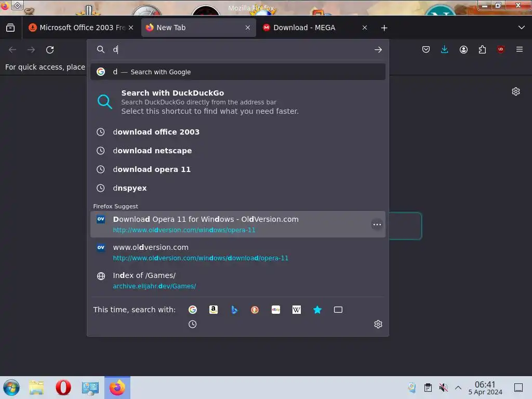Expand the list all tabs chevron
The height and width of the screenshot is (399, 532).
(x=522, y=28)
